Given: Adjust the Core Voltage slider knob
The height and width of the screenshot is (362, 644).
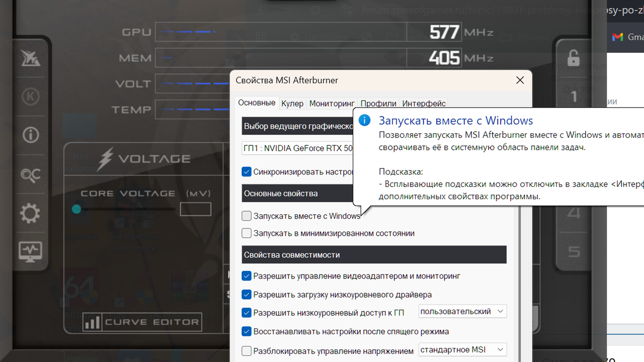Looking at the screenshot, I should click(76, 209).
